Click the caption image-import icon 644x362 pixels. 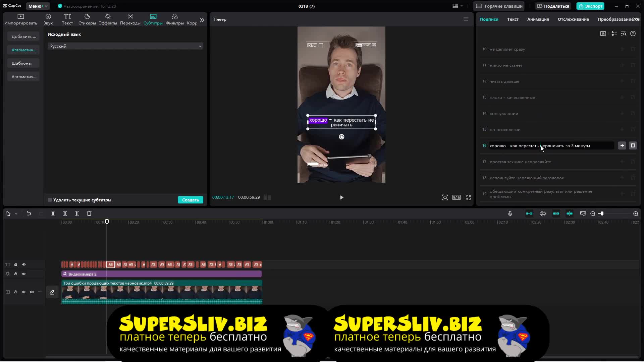pyautogui.click(x=603, y=34)
